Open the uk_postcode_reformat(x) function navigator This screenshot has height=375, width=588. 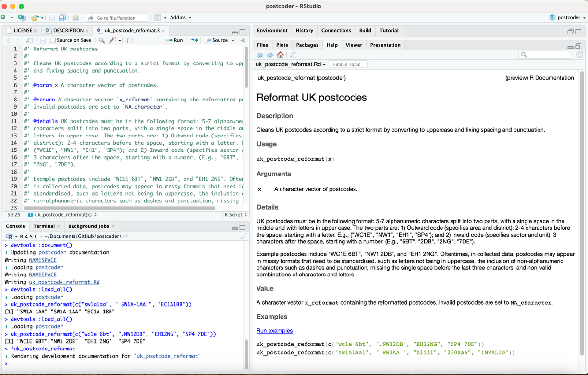point(62,214)
